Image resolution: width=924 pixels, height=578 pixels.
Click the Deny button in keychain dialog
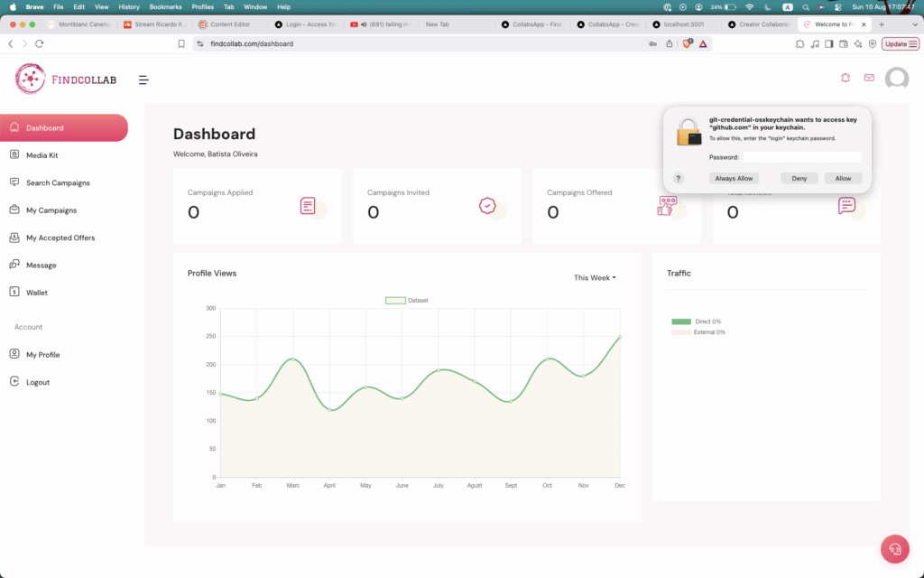(799, 178)
